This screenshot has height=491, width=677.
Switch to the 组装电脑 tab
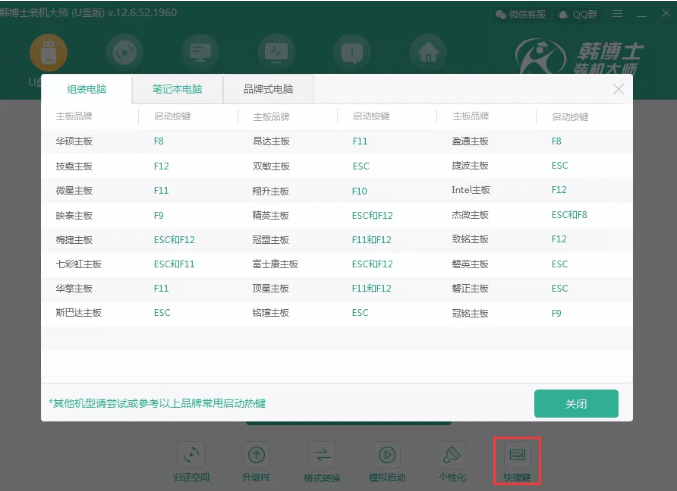[86, 89]
